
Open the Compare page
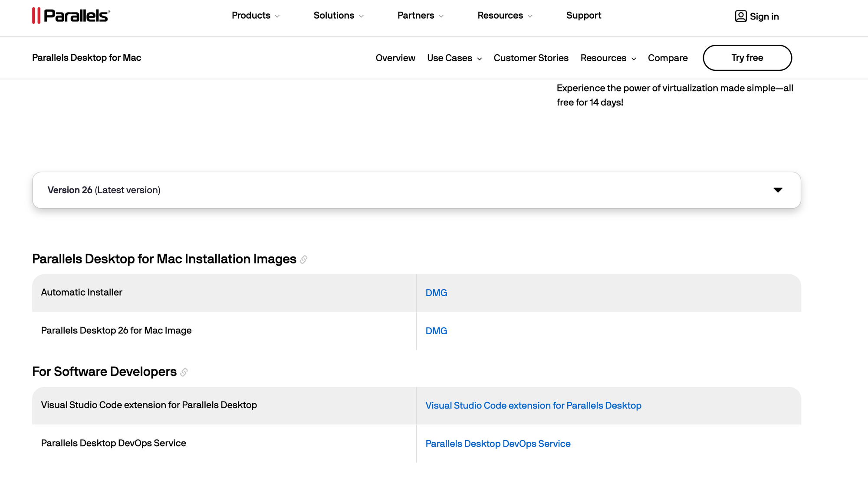click(x=667, y=58)
